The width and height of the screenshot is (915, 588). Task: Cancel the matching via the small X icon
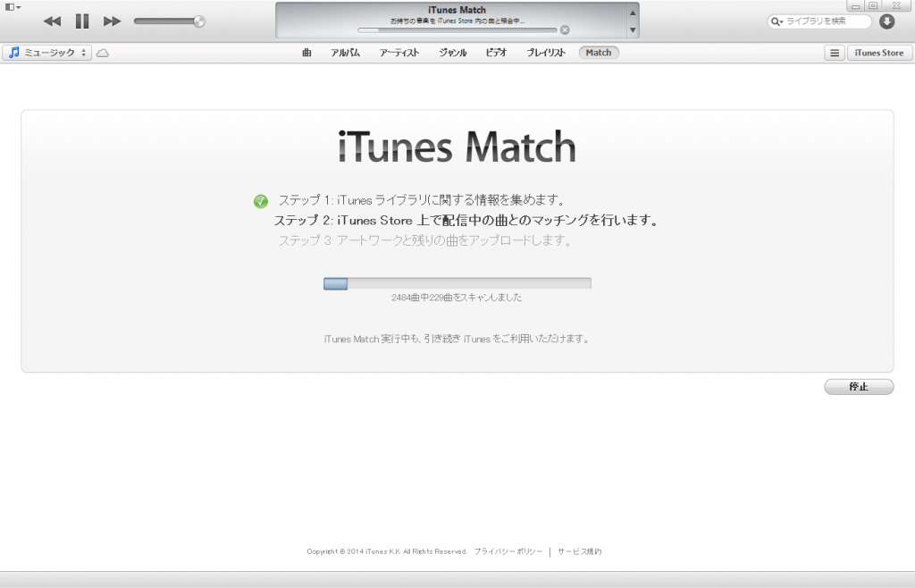(565, 29)
